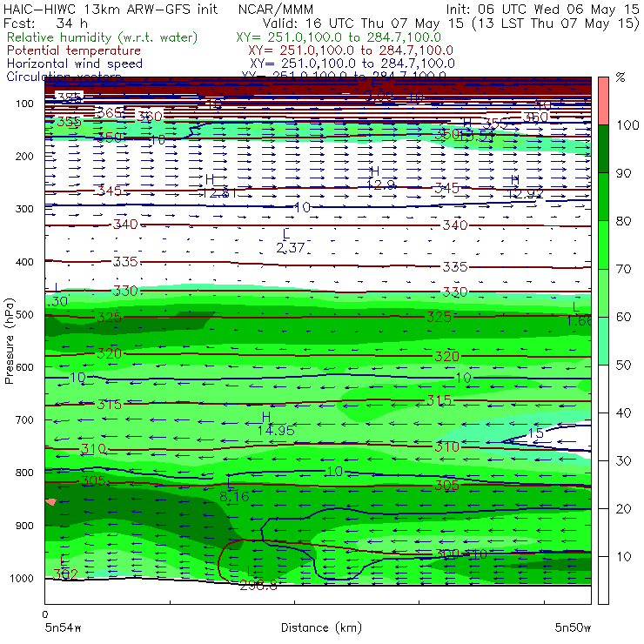
Task: Click the 90–100% darkest green colorbar segment
Action: [603, 149]
